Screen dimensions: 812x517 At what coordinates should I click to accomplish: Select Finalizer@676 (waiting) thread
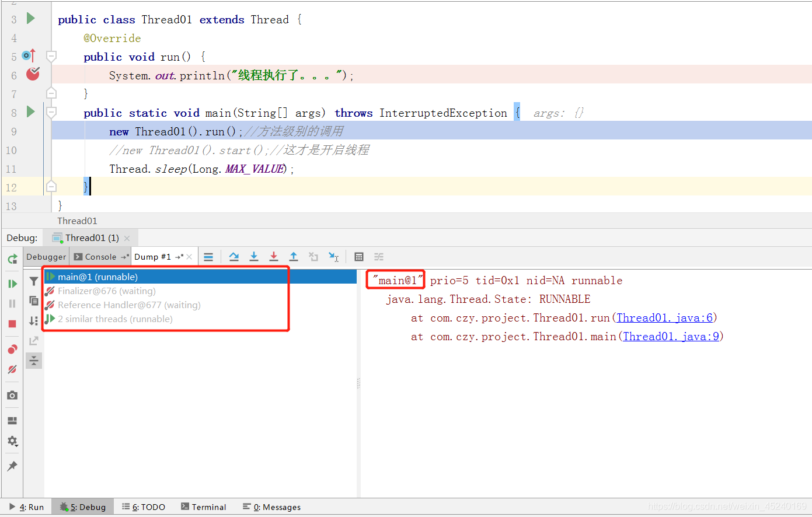[200, 291]
